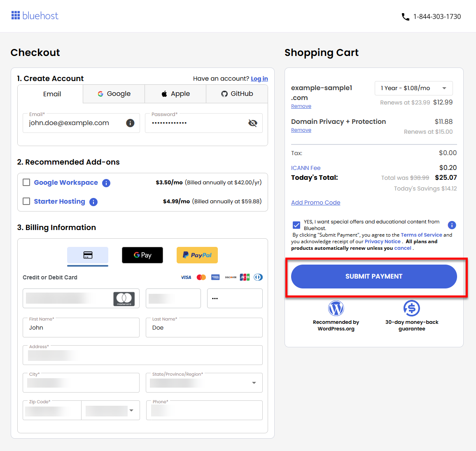
Task: Choose Google Pay payment method
Action: click(x=142, y=255)
